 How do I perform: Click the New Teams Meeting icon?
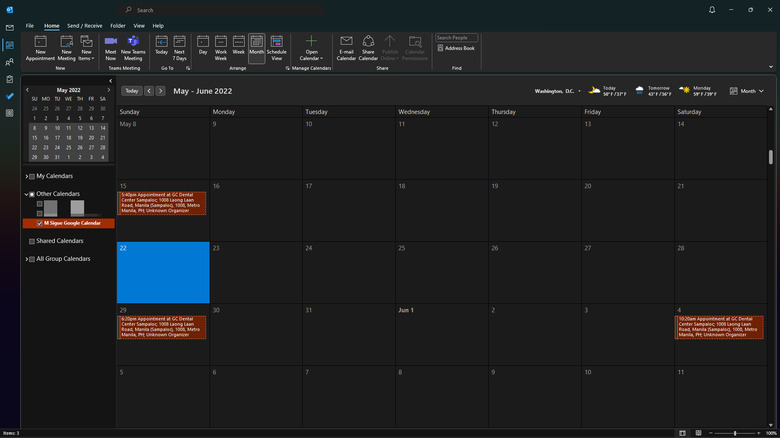tap(132, 47)
